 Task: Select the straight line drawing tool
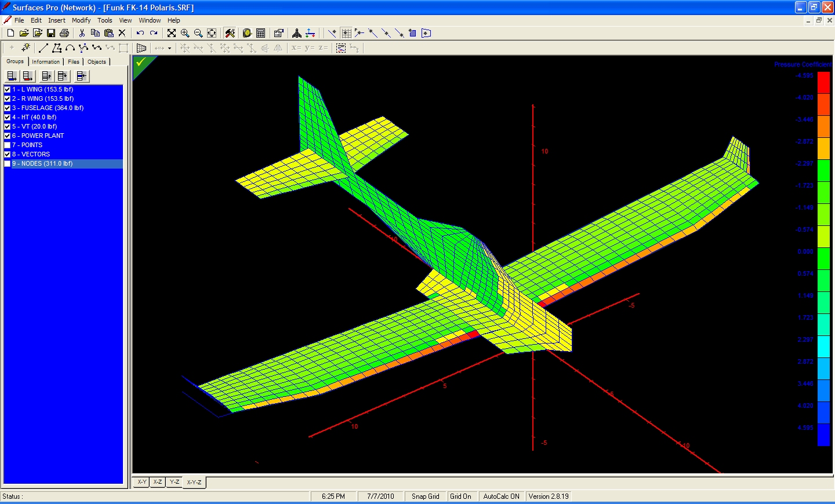[x=43, y=48]
